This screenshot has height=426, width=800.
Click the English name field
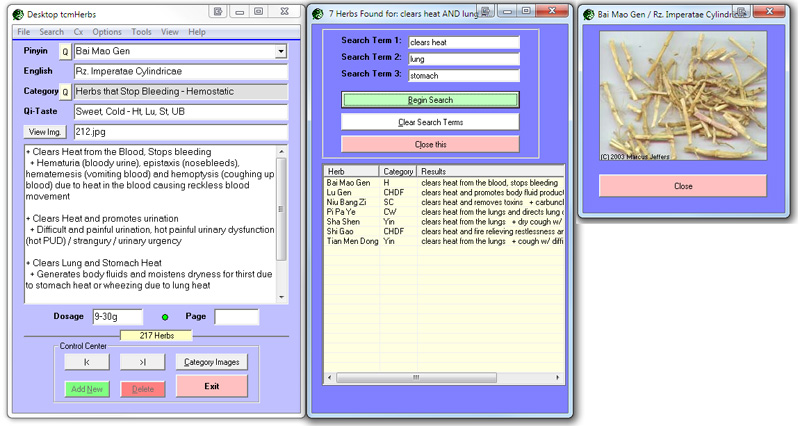pos(181,71)
